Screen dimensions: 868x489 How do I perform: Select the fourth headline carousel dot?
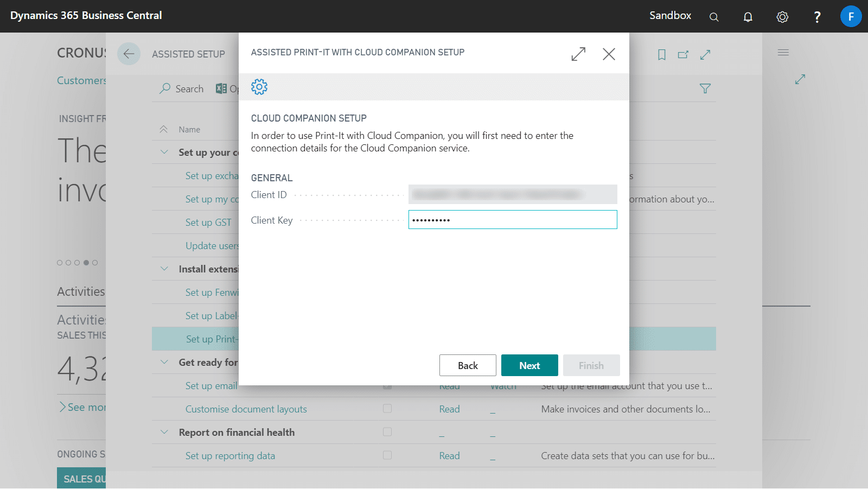point(86,263)
